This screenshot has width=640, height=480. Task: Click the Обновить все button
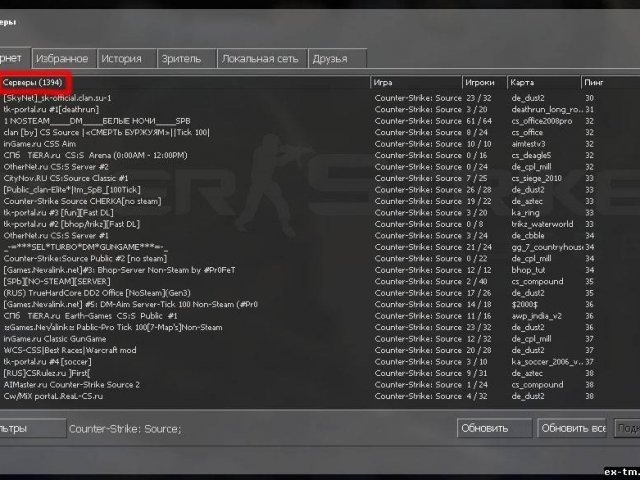[572, 428]
